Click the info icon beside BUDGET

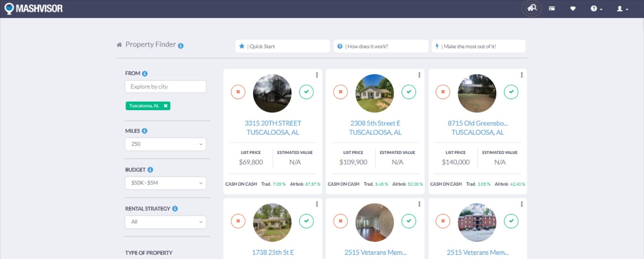[150, 170]
